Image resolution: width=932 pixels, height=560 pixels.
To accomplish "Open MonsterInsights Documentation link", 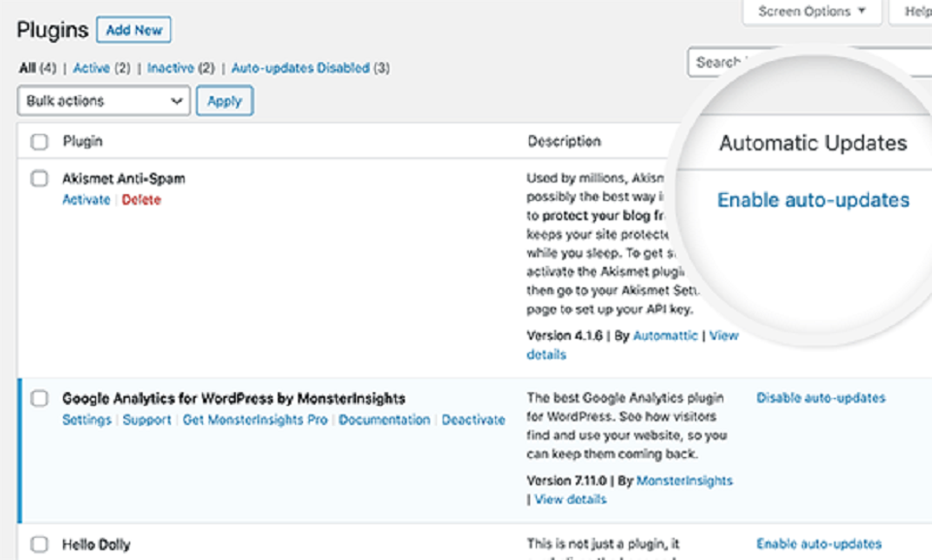I will (384, 419).
